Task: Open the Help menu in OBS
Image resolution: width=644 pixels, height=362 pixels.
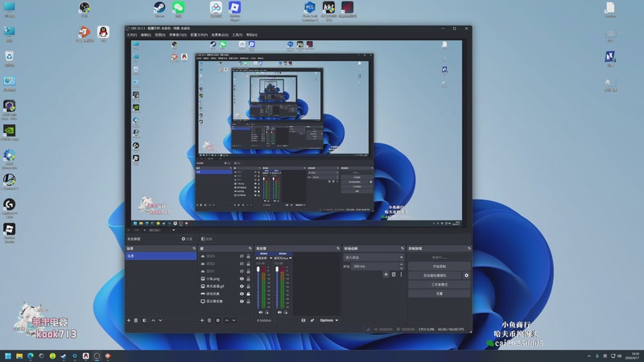Action: pyautogui.click(x=251, y=35)
